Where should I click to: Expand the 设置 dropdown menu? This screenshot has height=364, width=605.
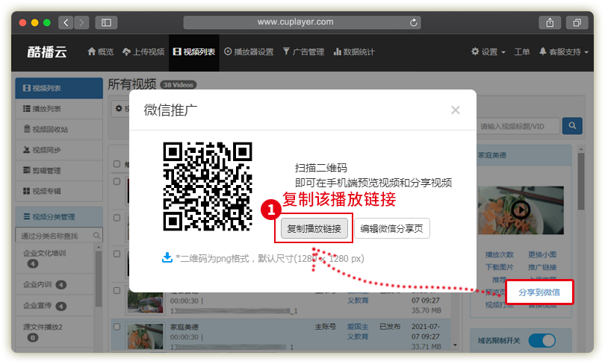coord(488,52)
